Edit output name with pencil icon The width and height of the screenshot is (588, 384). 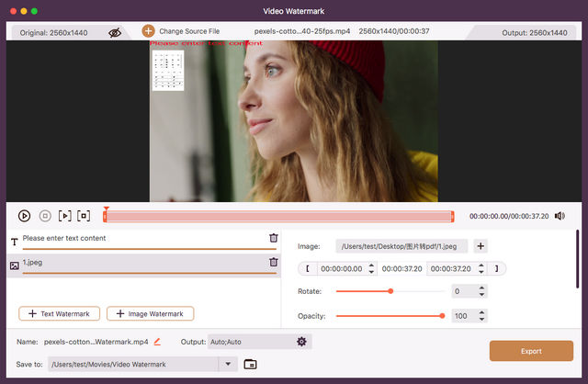pos(157,342)
